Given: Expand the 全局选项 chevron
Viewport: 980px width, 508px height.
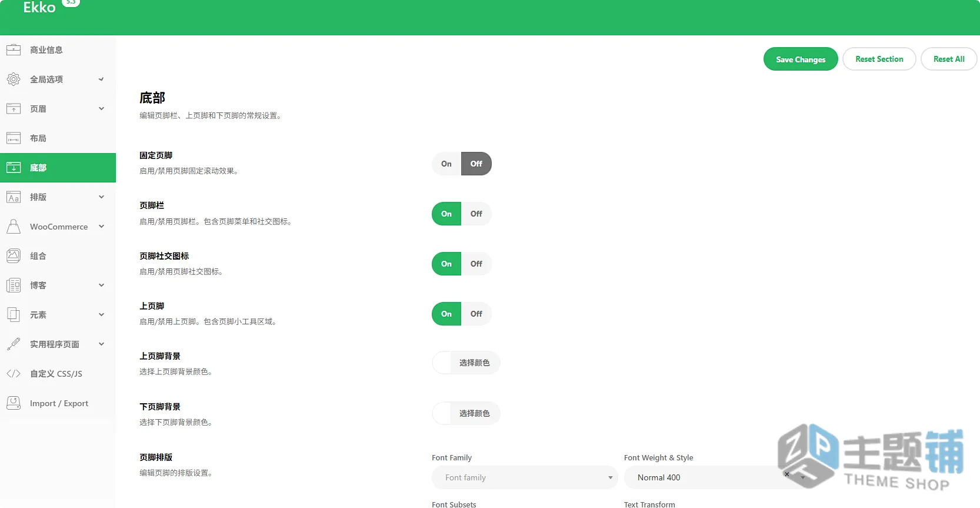Looking at the screenshot, I should coord(101,79).
